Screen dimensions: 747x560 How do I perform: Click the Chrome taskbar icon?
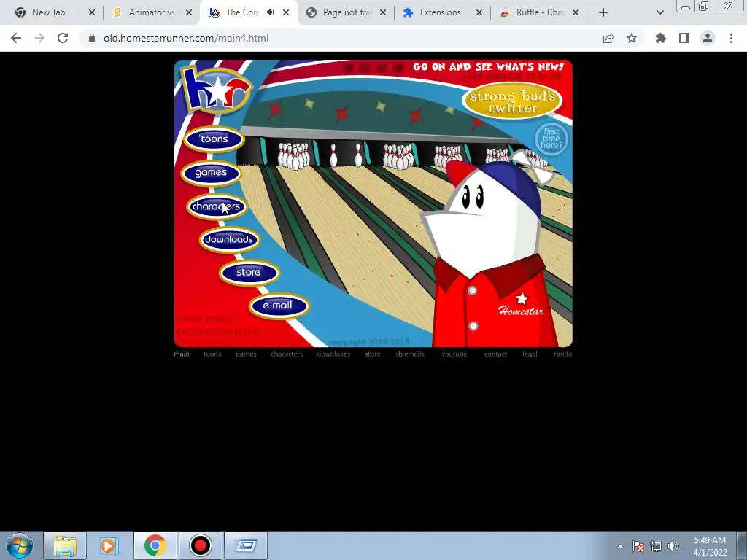[x=155, y=545]
